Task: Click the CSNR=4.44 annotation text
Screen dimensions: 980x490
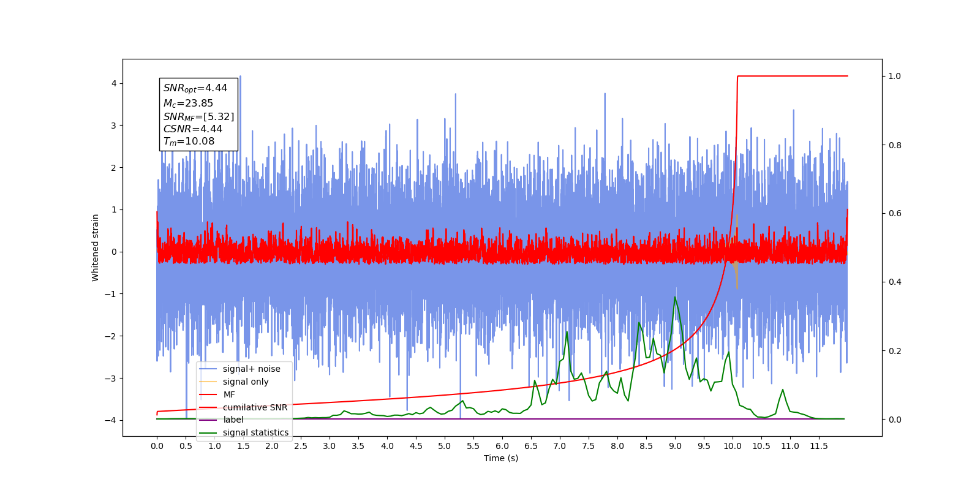Action: pos(193,129)
